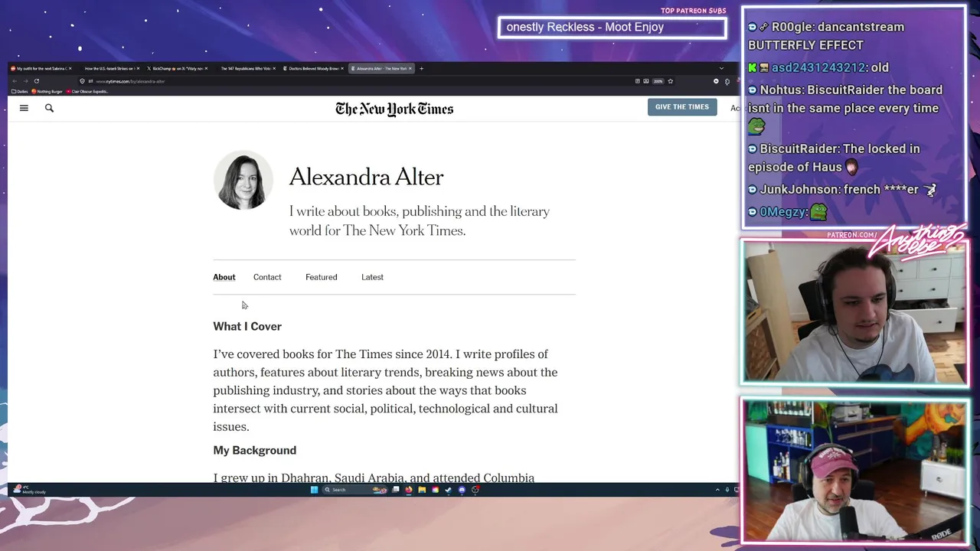Click chat username 'JunkJohnson'
980x551 pixels.
tap(793, 189)
